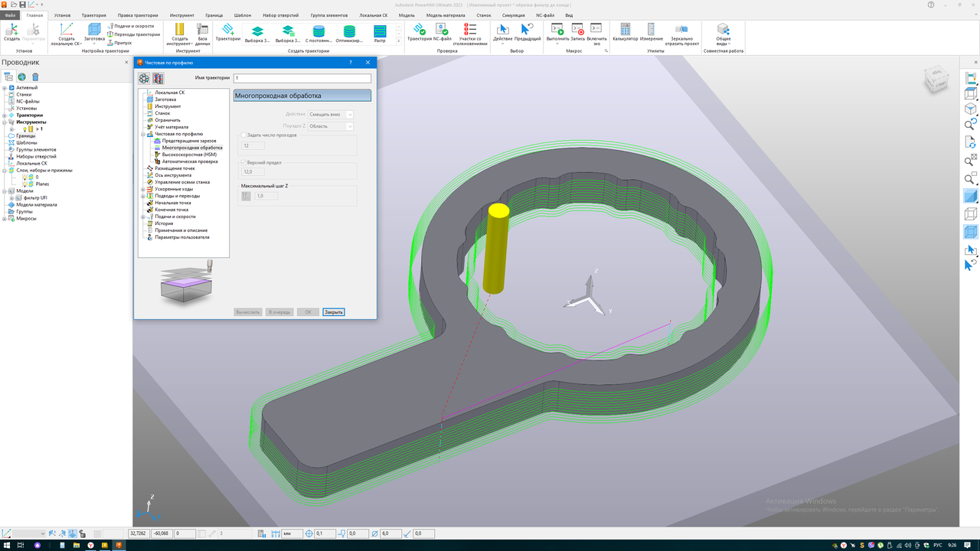
Task: Collapse the Модели node in Проводник
Action: [5, 191]
